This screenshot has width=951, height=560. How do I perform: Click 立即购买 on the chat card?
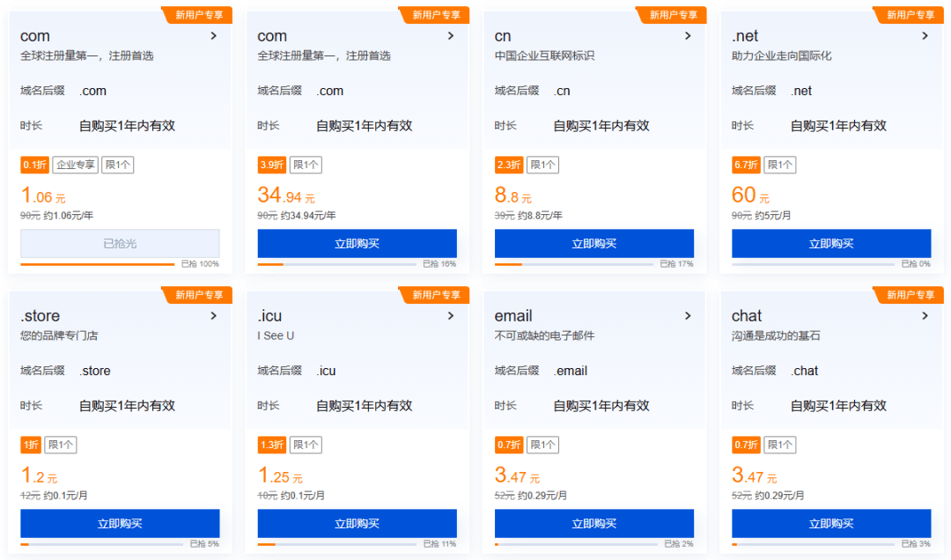[830, 524]
